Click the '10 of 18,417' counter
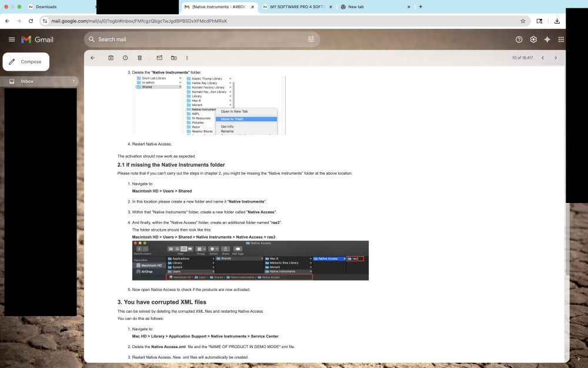 tap(522, 58)
